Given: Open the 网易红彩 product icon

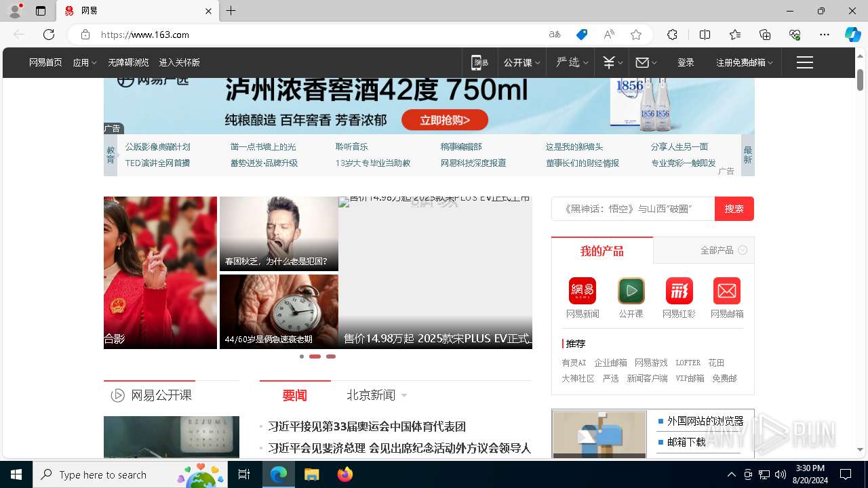Looking at the screenshot, I should (679, 291).
